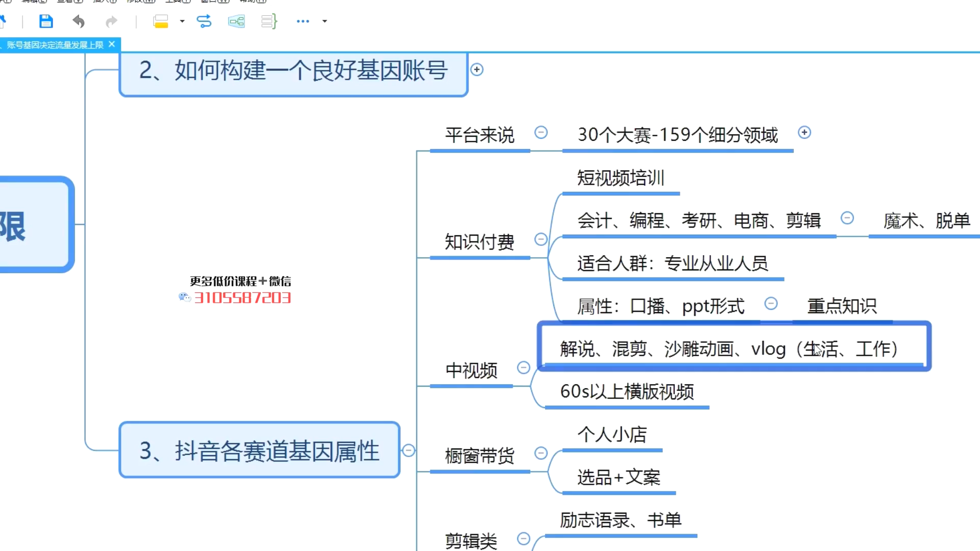Collapse the 剪辑类 branch
This screenshot has width=980, height=551.
(x=524, y=539)
